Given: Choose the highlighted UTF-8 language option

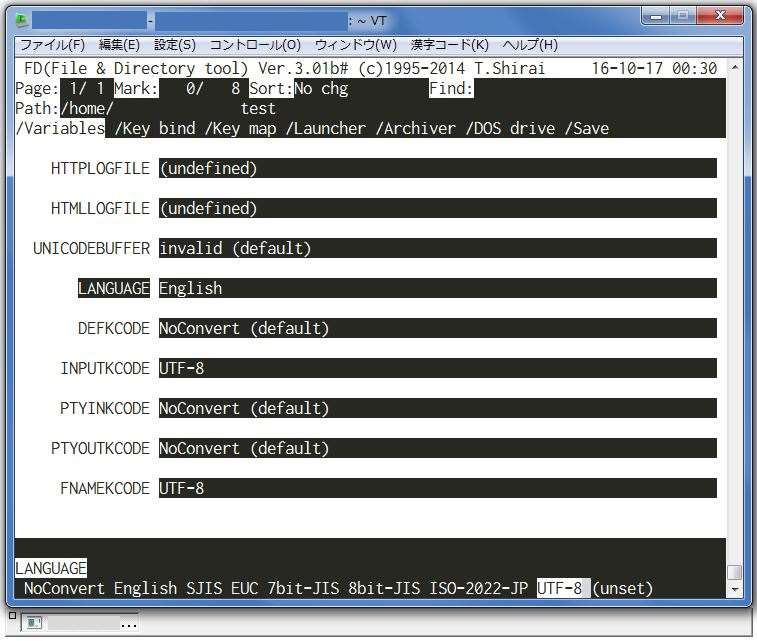Looking at the screenshot, I should click(563, 588).
